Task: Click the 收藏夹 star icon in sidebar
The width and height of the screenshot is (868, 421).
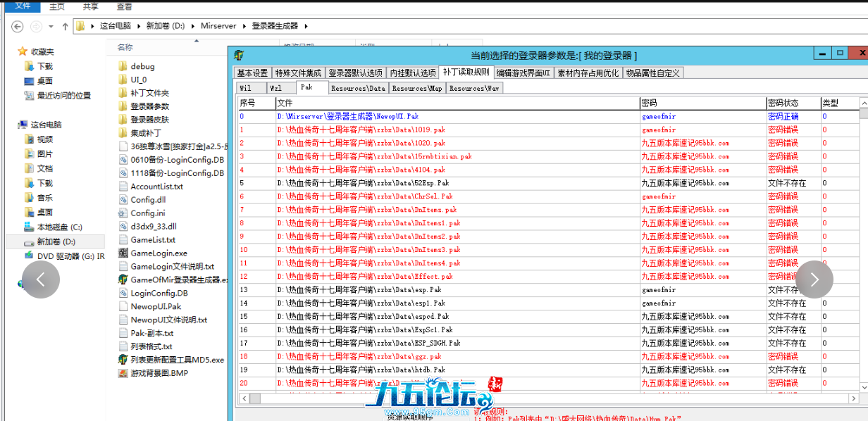Action: click(23, 51)
